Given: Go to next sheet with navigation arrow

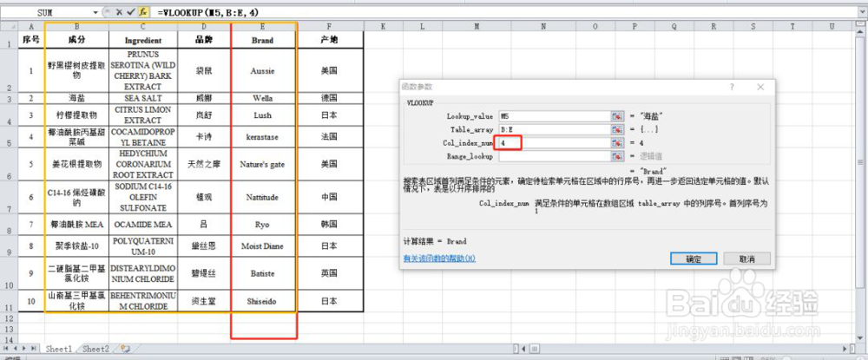Looking at the screenshot, I should [x=24, y=349].
